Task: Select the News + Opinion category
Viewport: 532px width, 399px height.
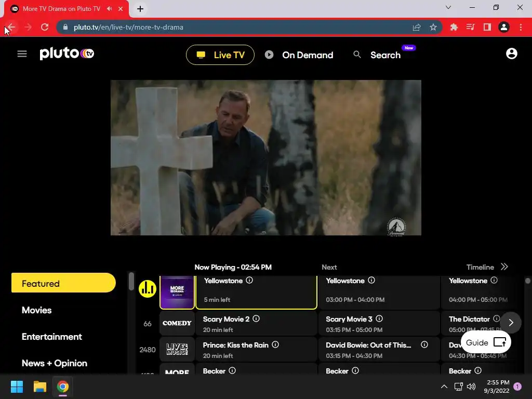Action: pos(55,363)
